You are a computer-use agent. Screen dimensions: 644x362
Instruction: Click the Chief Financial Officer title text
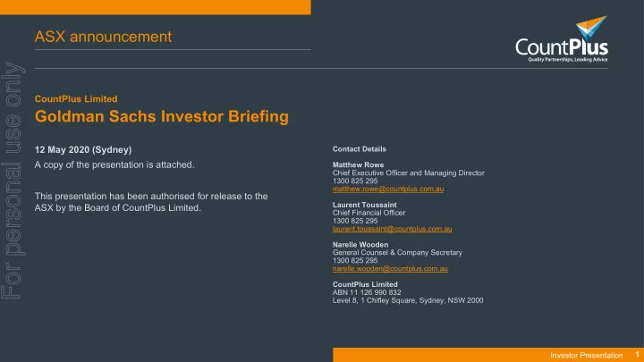[x=369, y=213]
